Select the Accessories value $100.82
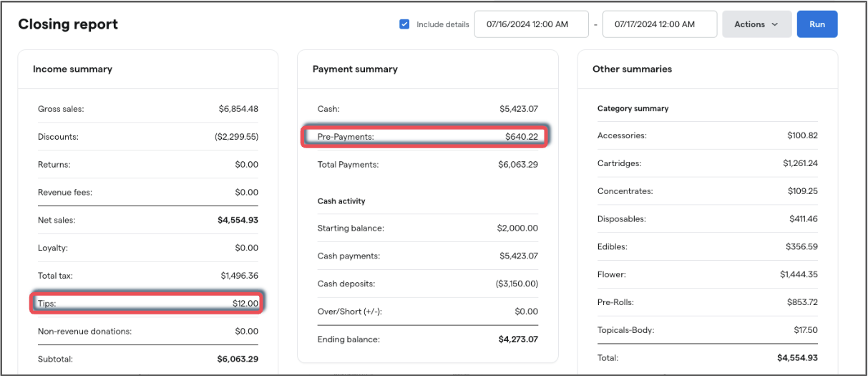The image size is (868, 376). (802, 135)
